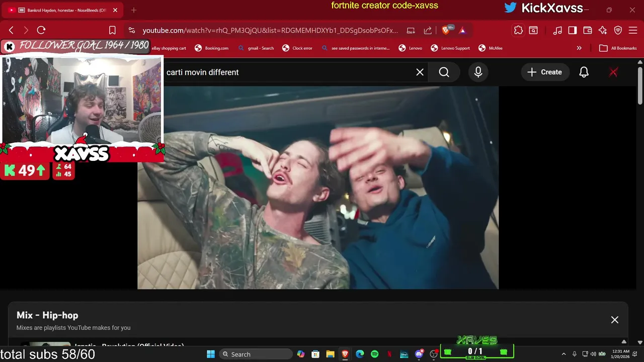The image size is (644, 362).
Task: Open Brave Wallet icon
Action: (588, 31)
